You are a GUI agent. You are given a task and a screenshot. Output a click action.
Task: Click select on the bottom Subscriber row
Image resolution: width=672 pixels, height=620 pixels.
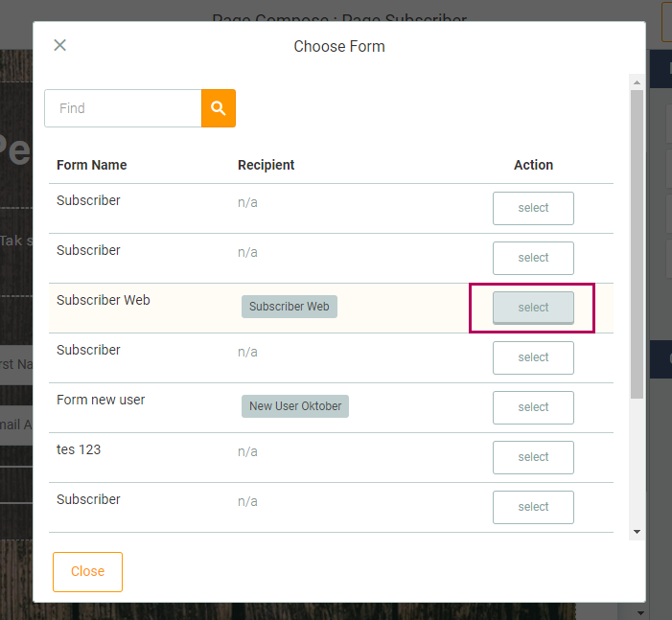pyautogui.click(x=533, y=507)
